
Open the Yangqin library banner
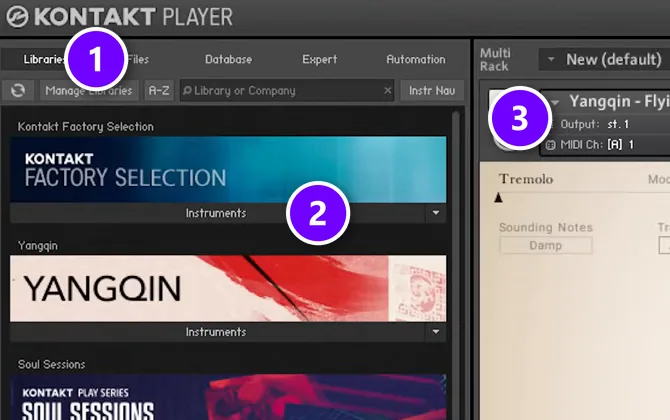tap(228, 288)
